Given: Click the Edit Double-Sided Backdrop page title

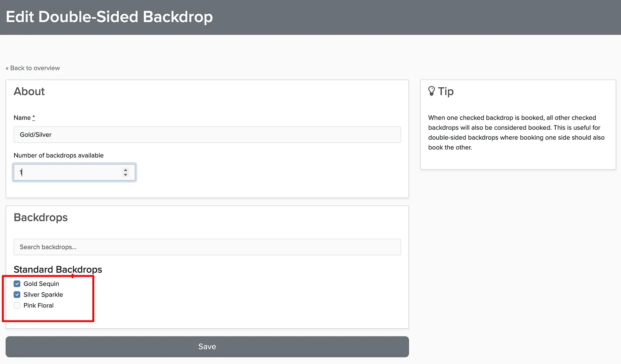Looking at the screenshot, I should pyautogui.click(x=109, y=17).
